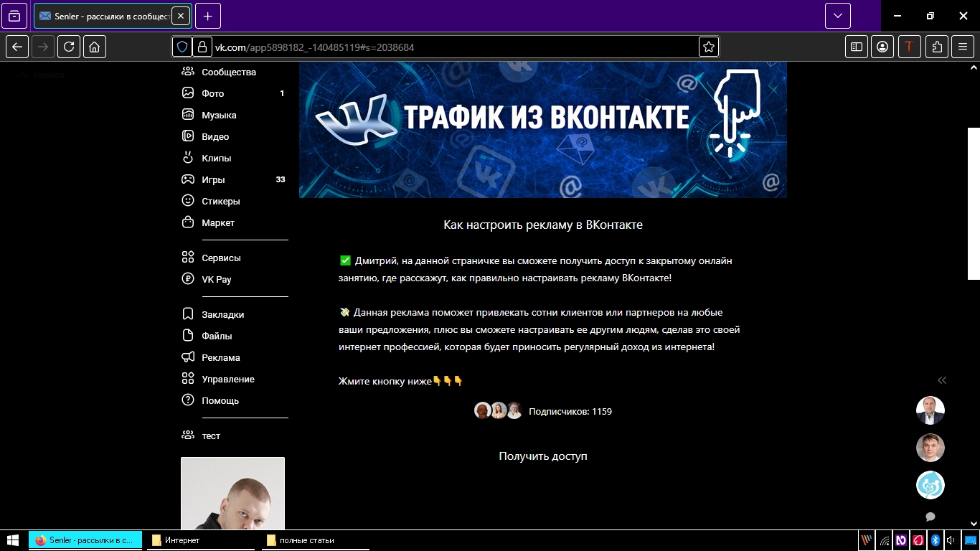Click the purple N tray icon
This screenshot has height=551, width=980.
[901, 540]
